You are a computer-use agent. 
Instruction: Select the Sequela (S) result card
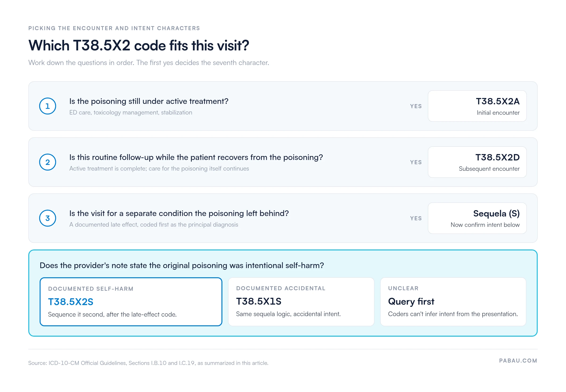click(x=477, y=218)
